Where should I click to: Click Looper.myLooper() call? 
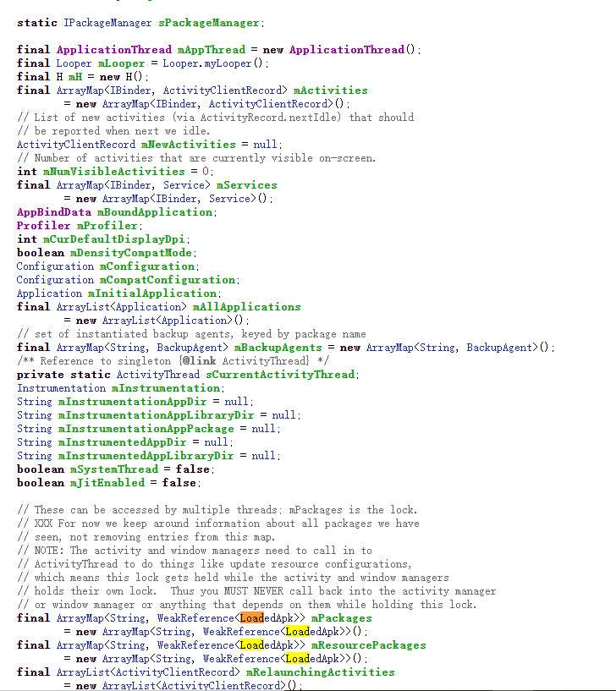point(212,63)
